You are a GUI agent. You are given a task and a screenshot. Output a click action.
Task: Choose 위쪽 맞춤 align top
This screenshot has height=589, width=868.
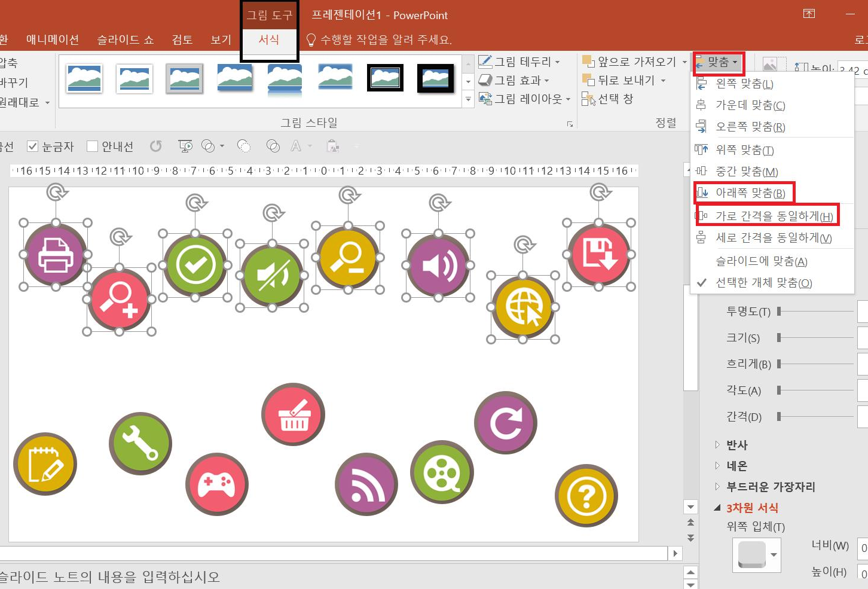tap(744, 150)
